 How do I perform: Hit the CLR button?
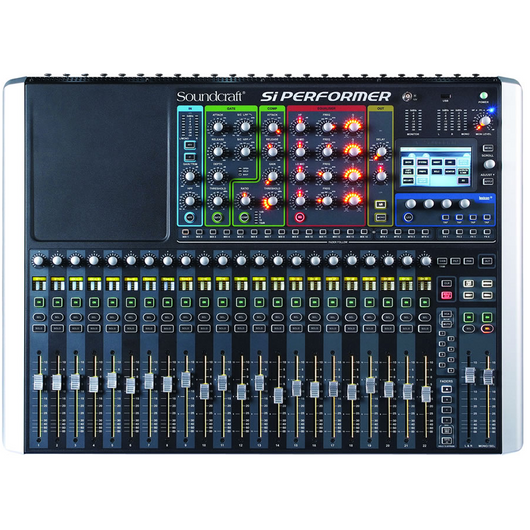click(447, 283)
